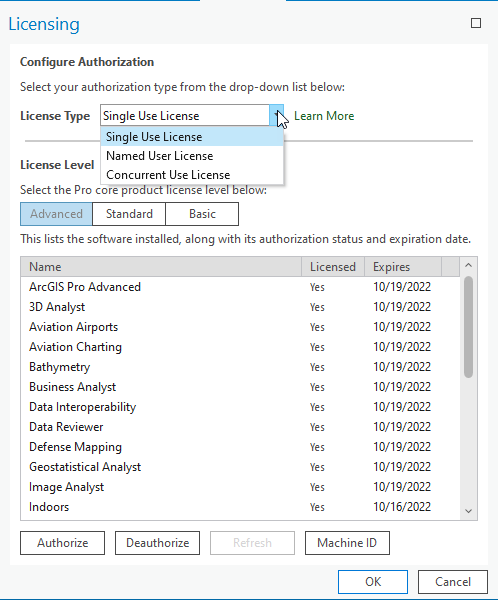Click the Licensing title text
The image size is (498, 600).
(x=44, y=24)
